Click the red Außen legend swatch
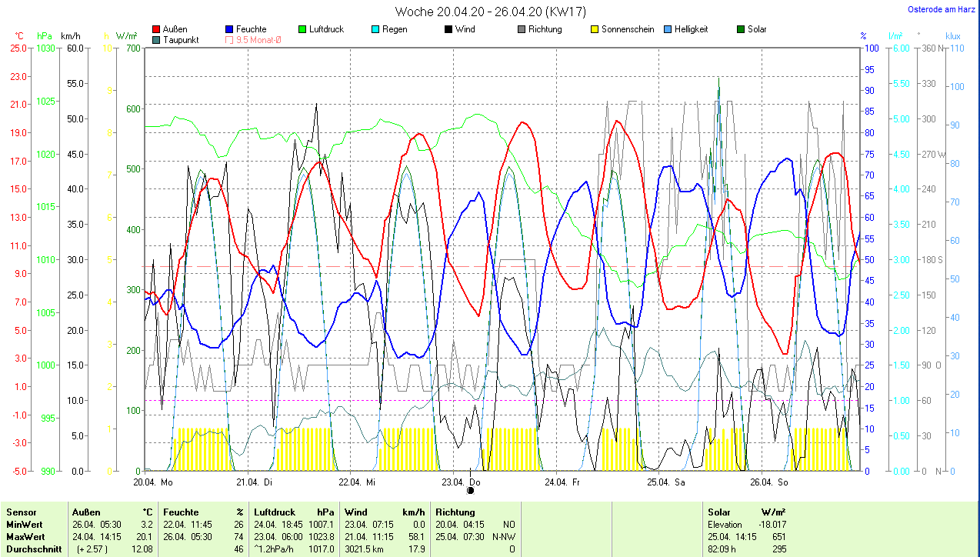This screenshot has height=557, width=980. (156, 29)
